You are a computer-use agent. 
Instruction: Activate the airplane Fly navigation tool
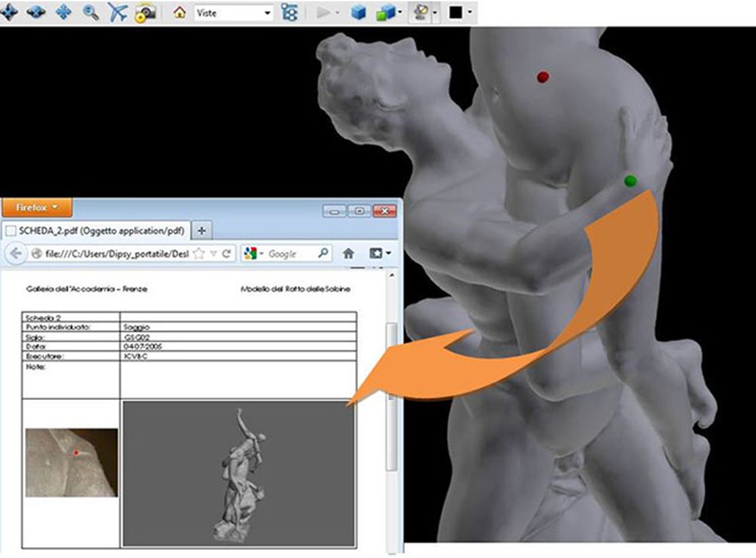pos(118,13)
